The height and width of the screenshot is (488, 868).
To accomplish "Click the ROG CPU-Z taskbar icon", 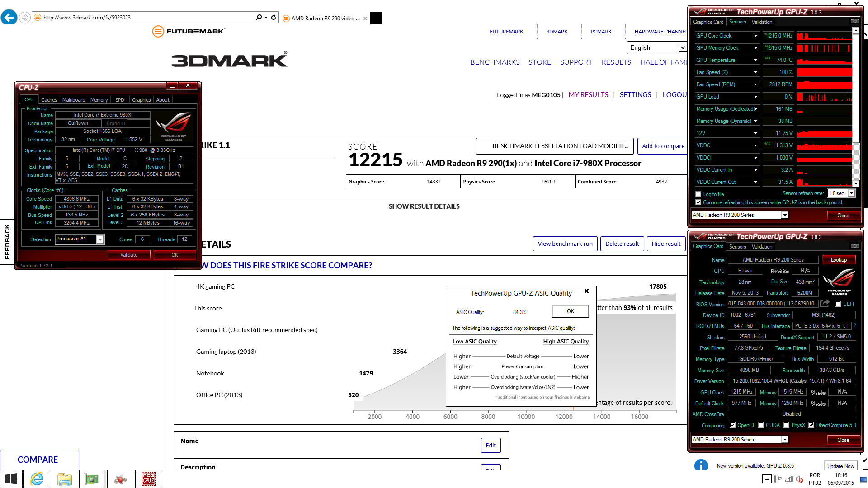I will 148,479.
